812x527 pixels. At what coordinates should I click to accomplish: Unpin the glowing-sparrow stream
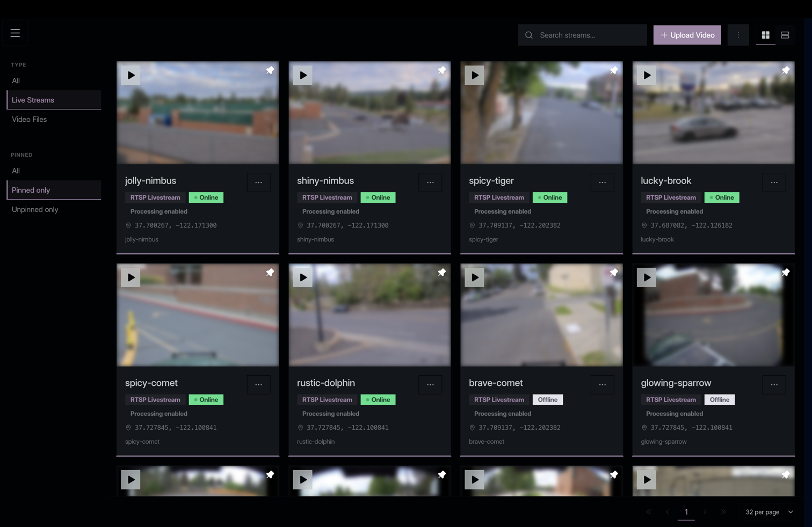[786, 273]
